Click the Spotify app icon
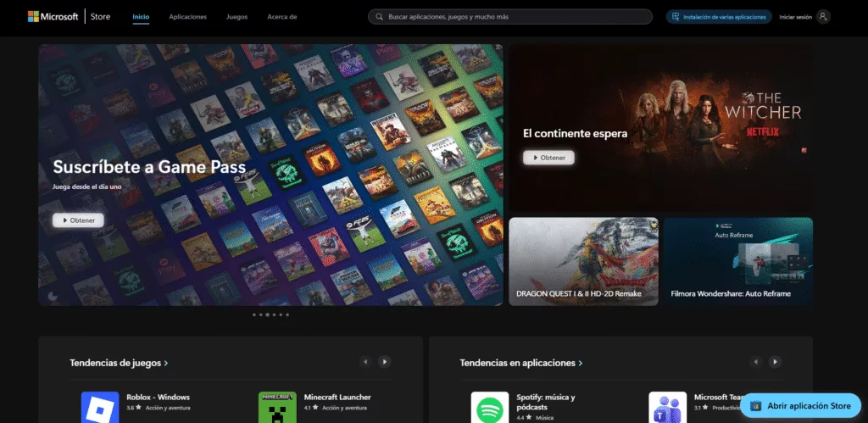This screenshot has height=423, width=868. pos(490,407)
